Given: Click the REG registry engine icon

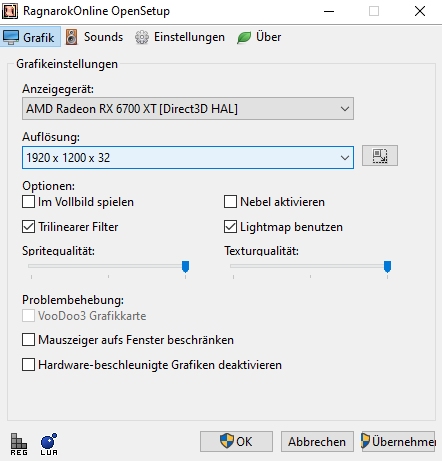Looking at the screenshot, I should pos(19,444).
